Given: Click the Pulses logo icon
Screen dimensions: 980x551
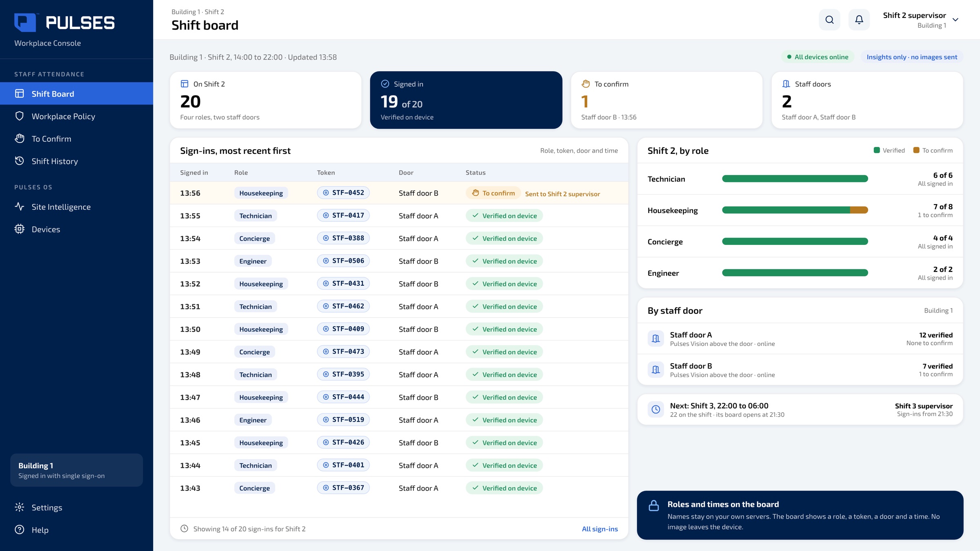Looking at the screenshot, I should (x=25, y=22).
